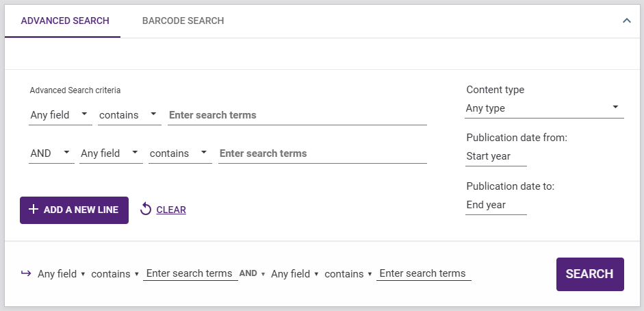Click the plus icon on ADD A NEW LINE
644x311 pixels.
tap(34, 210)
